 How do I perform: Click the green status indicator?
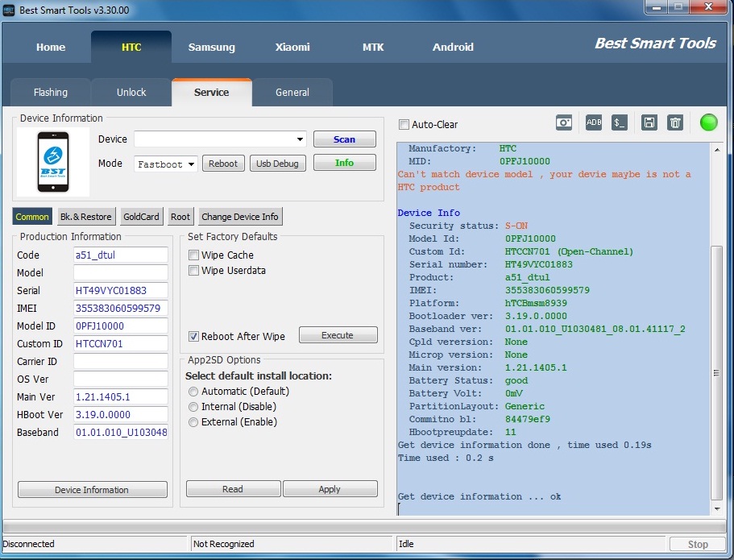pyautogui.click(x=708, y=122)
